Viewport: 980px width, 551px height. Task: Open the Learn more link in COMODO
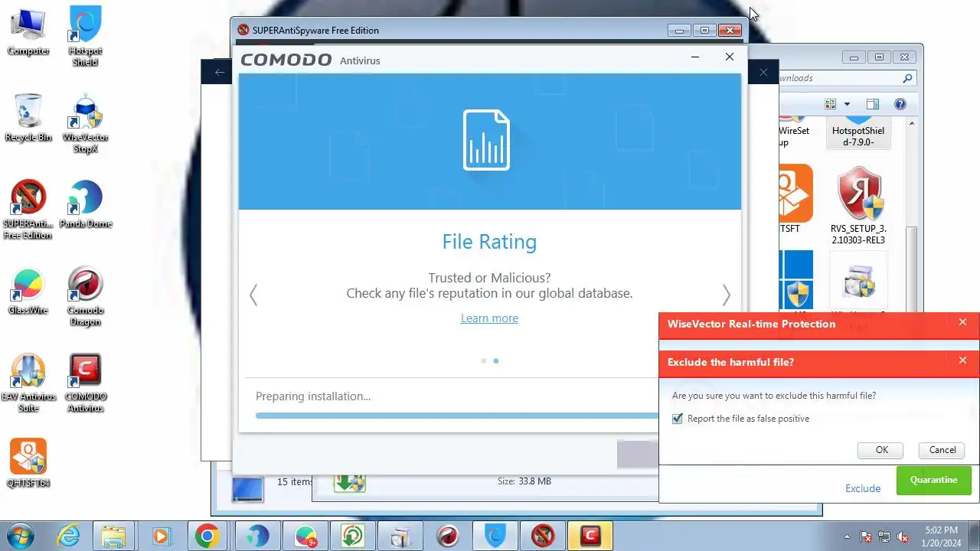[x=489, y=318]
